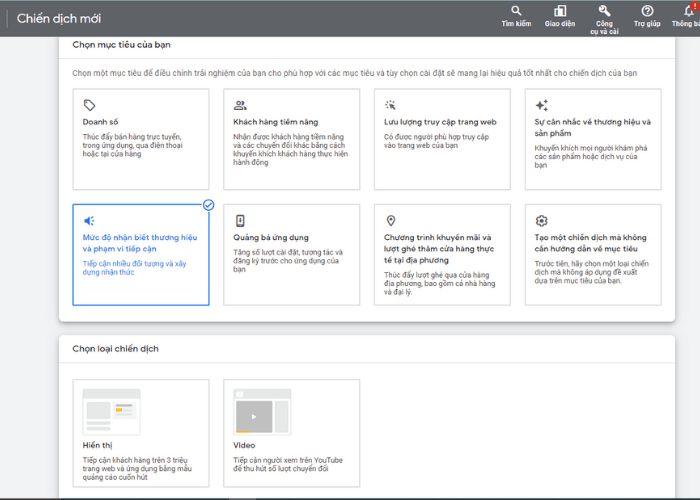
Task: Select the Video campaign thumbnail
Action: [262, 412]
